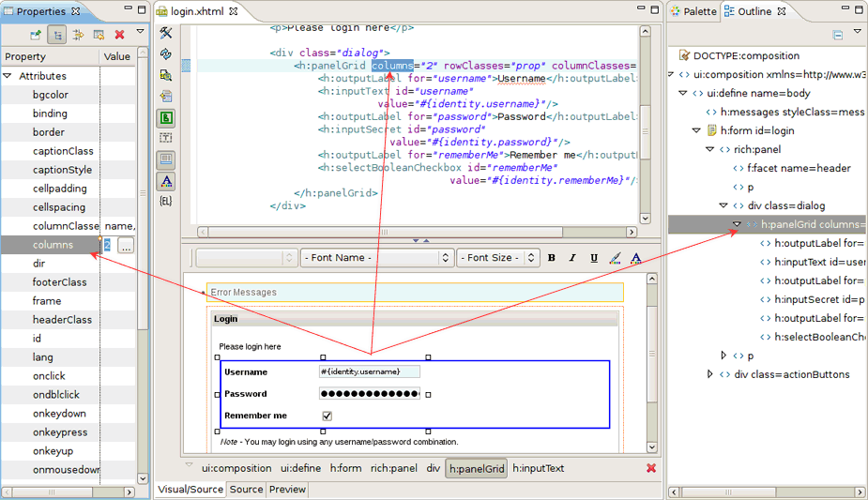Expand div class=actionButtons node
This screenshot has height=500, width=868.
click(710, 374)
